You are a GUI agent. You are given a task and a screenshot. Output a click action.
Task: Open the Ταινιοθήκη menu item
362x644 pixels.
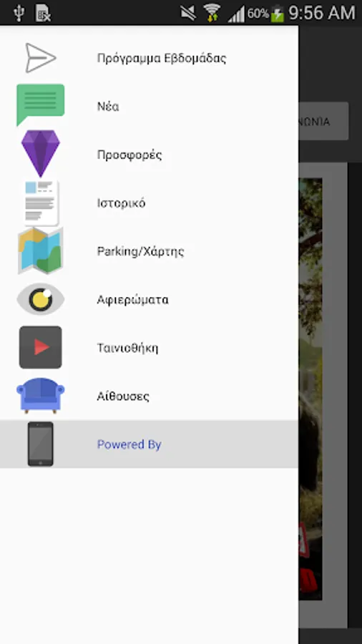tap(149, 348)
